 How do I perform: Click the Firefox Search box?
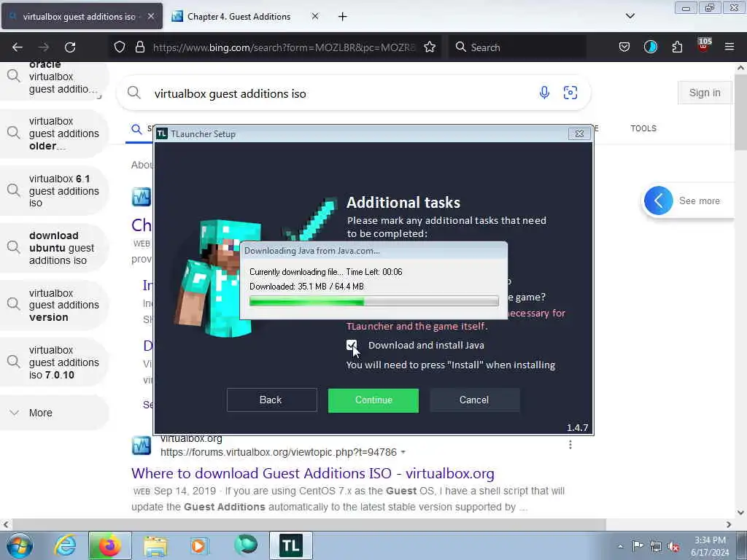(517, 47)
